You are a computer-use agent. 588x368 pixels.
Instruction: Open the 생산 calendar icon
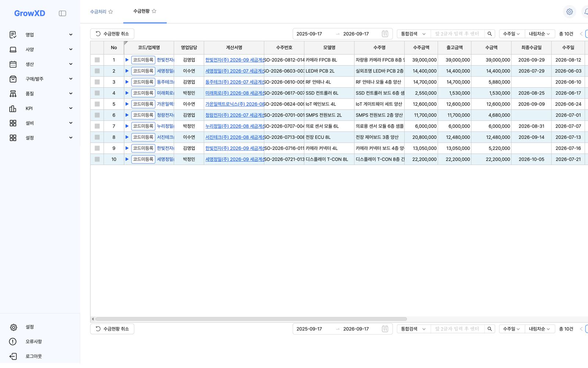[13, 64]
